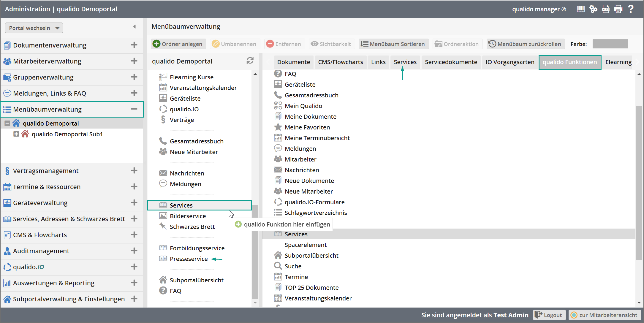Expand Subportalverwaltung & Einstellungen with its plus

[134, 299]
